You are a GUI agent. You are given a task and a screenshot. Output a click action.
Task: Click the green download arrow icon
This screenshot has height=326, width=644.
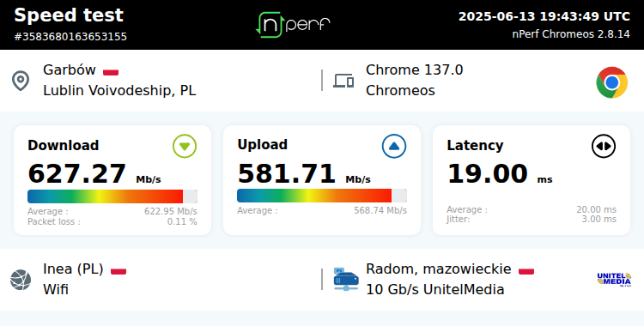click(x=185, y=146)
